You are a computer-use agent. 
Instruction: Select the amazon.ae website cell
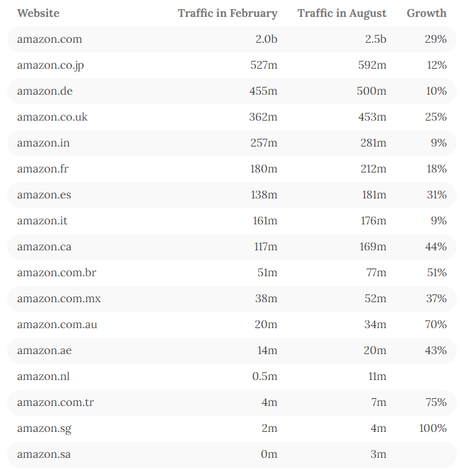[44, 351]
